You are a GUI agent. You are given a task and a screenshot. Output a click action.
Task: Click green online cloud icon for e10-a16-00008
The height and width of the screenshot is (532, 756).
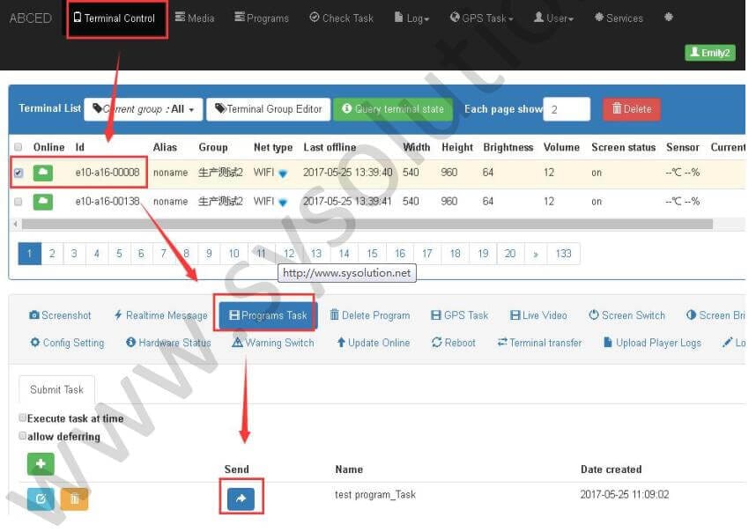click(43, 173)
